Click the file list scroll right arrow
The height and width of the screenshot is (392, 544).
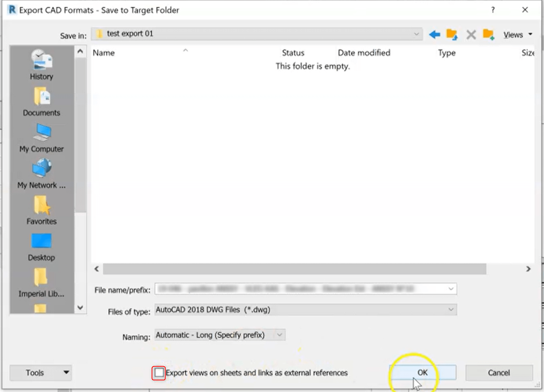pos(528,269)
